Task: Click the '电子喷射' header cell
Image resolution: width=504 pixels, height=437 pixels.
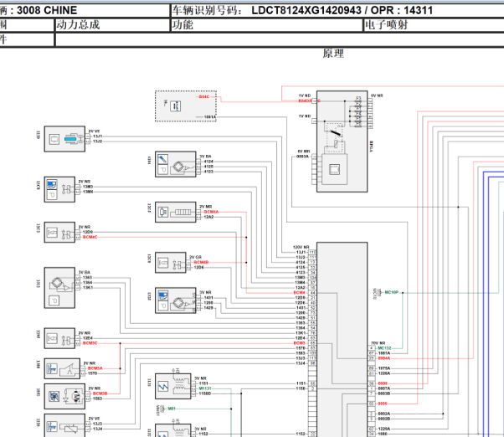Action: point(434,25)
